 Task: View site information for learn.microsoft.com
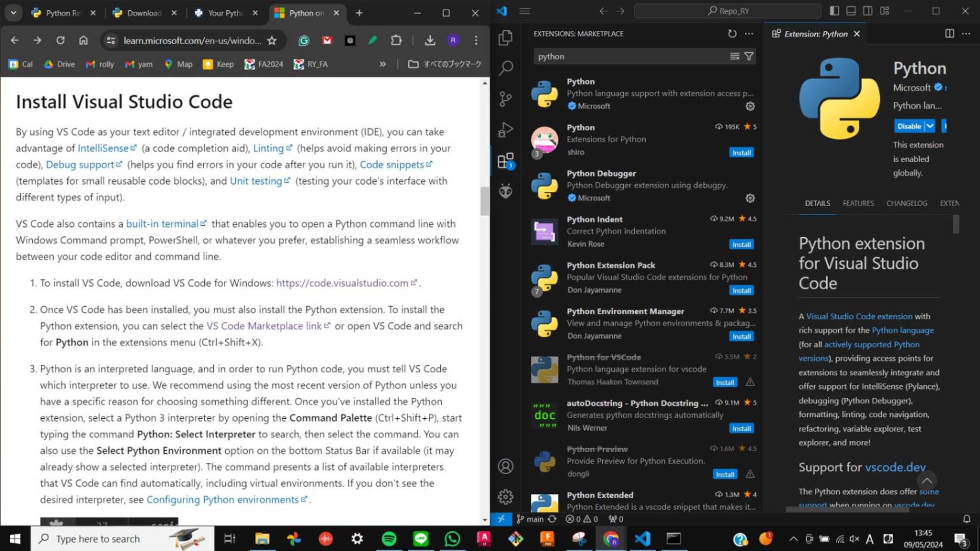pos(110,40)
